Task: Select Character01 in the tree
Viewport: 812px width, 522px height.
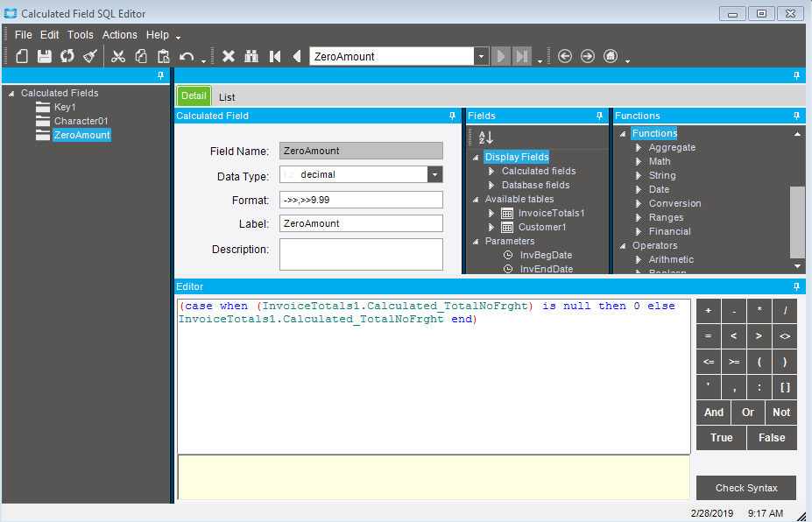Action: click(x=81, y=121)
